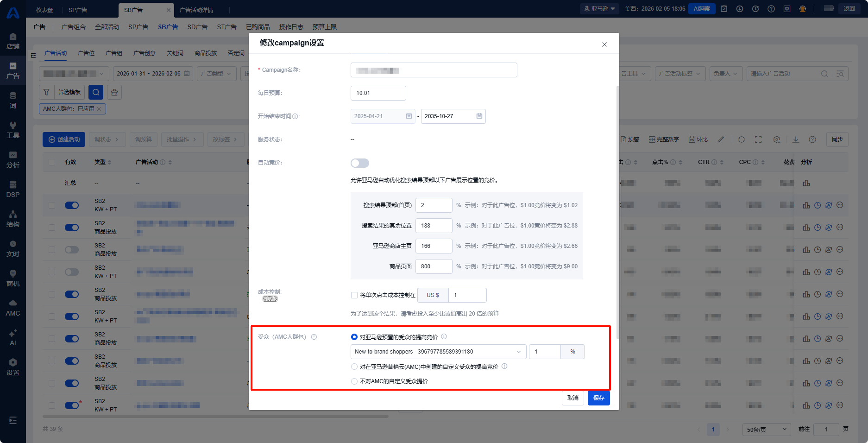Click the 保存 button in dialog
This screenshot has width=868, height=443.
(598, 398)
